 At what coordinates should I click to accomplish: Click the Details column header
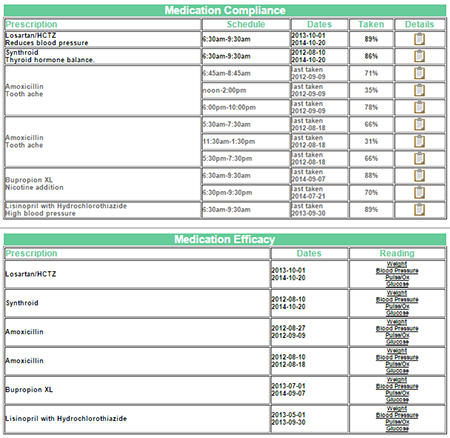point(420,24)
